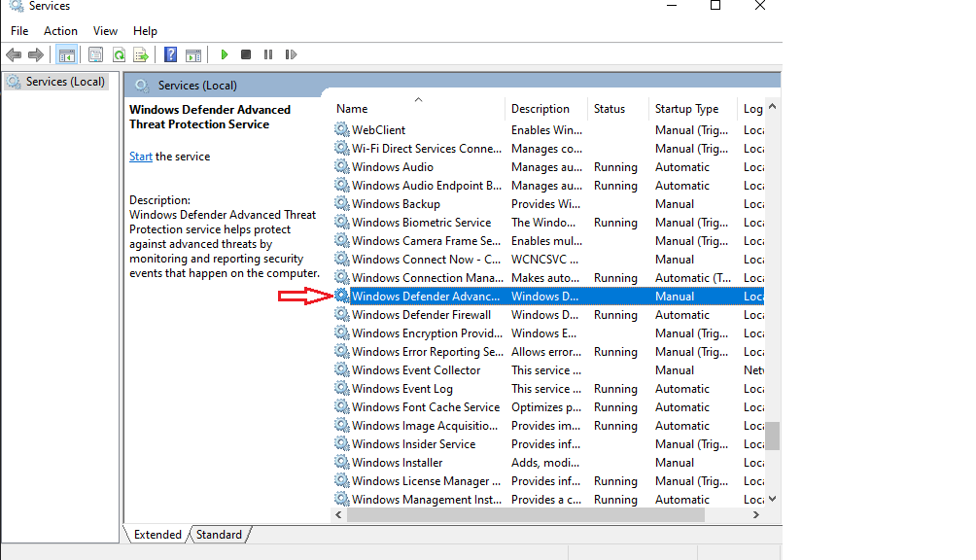Click the "The Windo..." description cell
The height and width of the screenshot is (560, 976).
543,222
